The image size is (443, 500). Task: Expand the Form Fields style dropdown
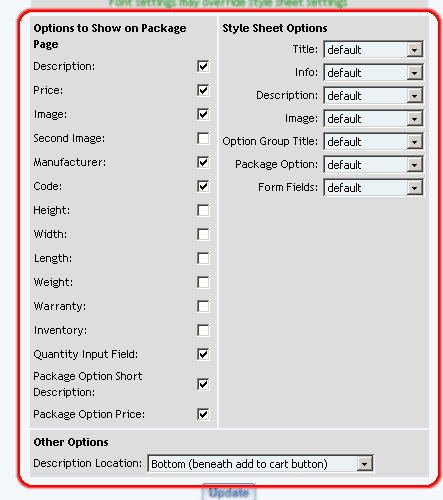coord(373,188)
